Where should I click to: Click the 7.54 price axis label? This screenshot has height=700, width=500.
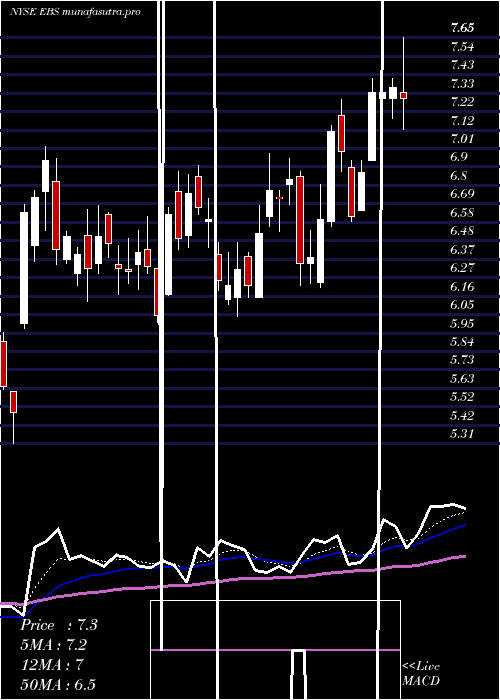pyautogui.click(x=462, y=46)
